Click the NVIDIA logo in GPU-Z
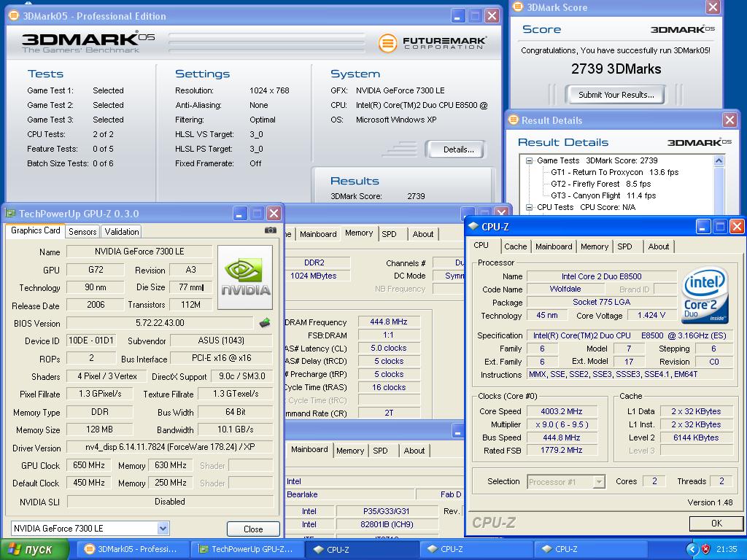The image size is (747, 560). click(245, 278)
